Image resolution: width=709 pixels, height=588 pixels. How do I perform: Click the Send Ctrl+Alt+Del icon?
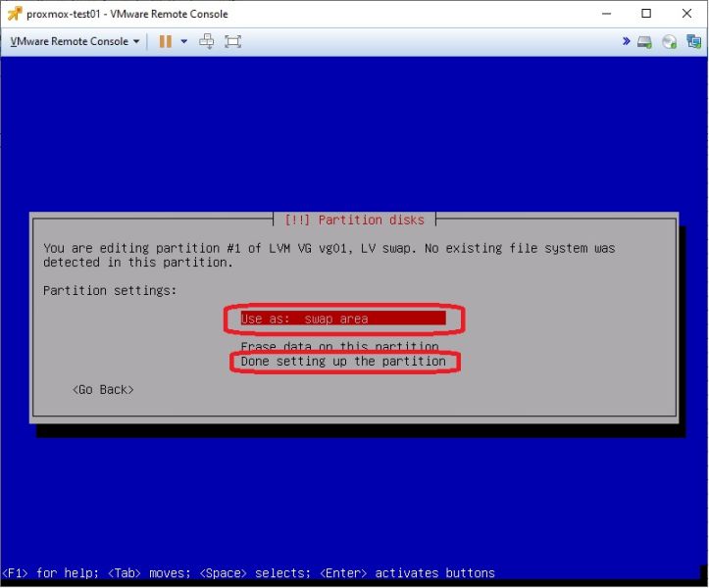click(x=207, y=41)
